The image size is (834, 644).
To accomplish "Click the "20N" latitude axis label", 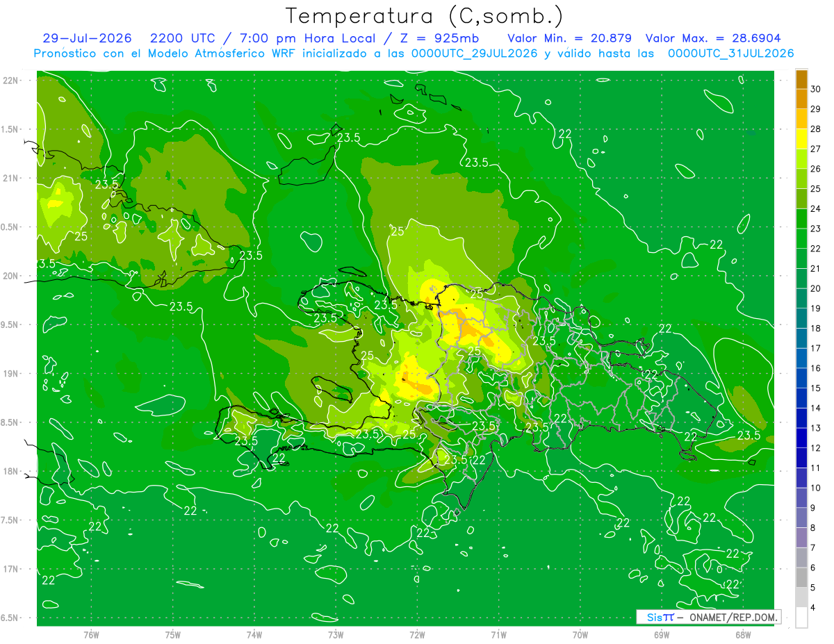I will (x=10, y=276).
